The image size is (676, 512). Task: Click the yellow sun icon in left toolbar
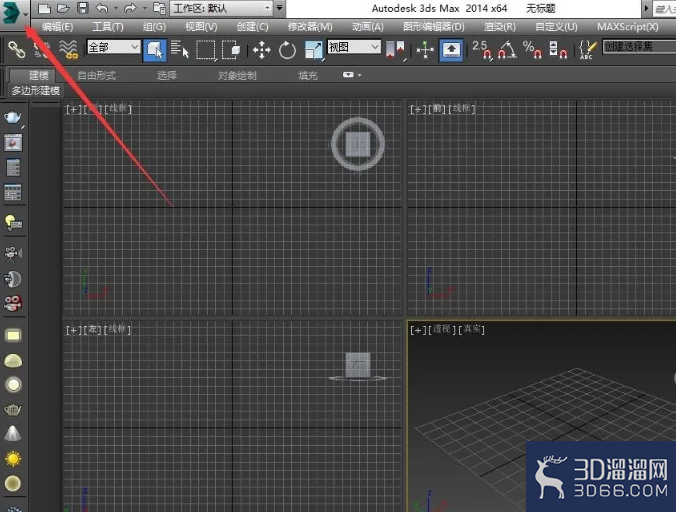[x=13, y=459]
